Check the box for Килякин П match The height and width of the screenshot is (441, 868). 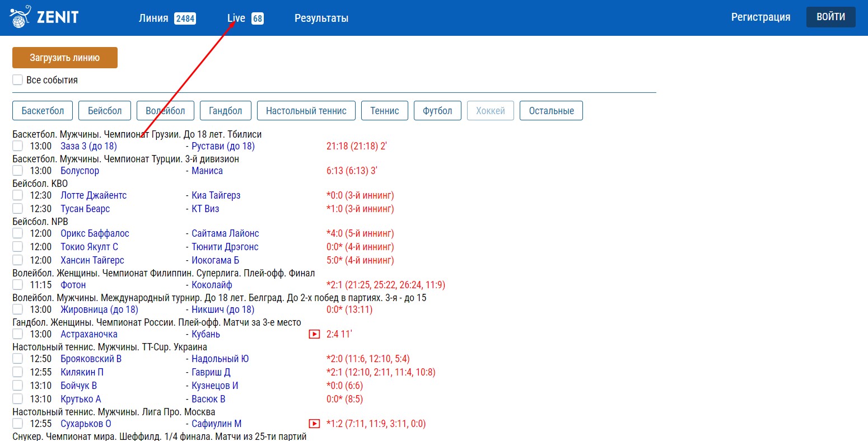[18, 372]
